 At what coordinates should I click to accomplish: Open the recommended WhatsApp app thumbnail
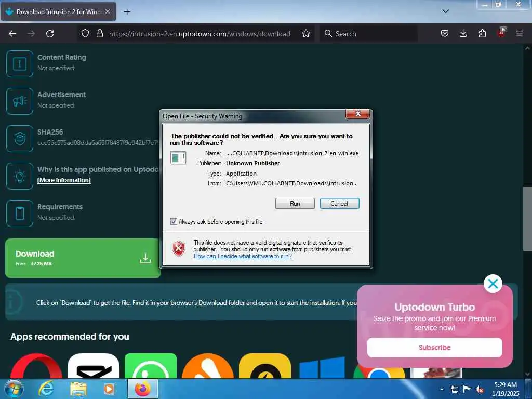(151, 366)
